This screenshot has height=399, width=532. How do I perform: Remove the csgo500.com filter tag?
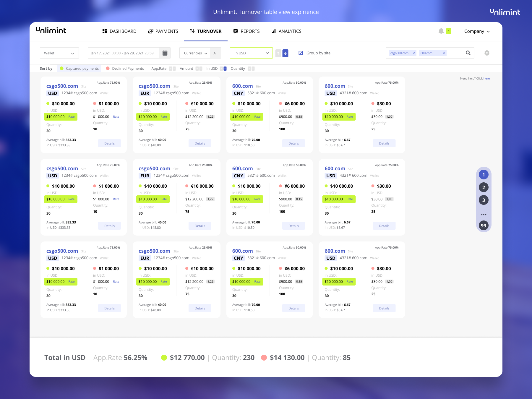414,53
